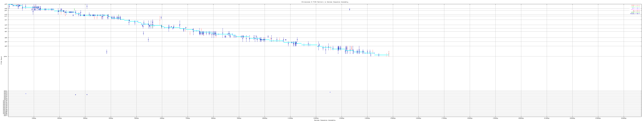Click the isolated data point near 133Mbp at p22
The height and width of the screenshot is (121, 644).
pos(350,10)
